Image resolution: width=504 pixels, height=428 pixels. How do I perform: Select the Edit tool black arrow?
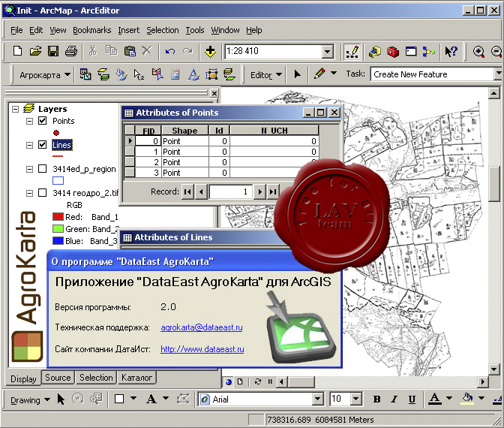(x=298, y=74)
